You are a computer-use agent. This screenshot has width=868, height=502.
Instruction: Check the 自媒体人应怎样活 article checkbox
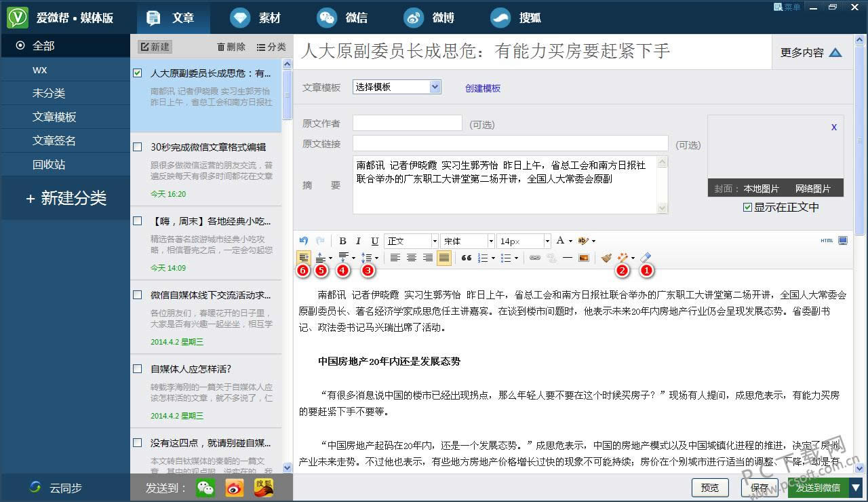[138, 369]
